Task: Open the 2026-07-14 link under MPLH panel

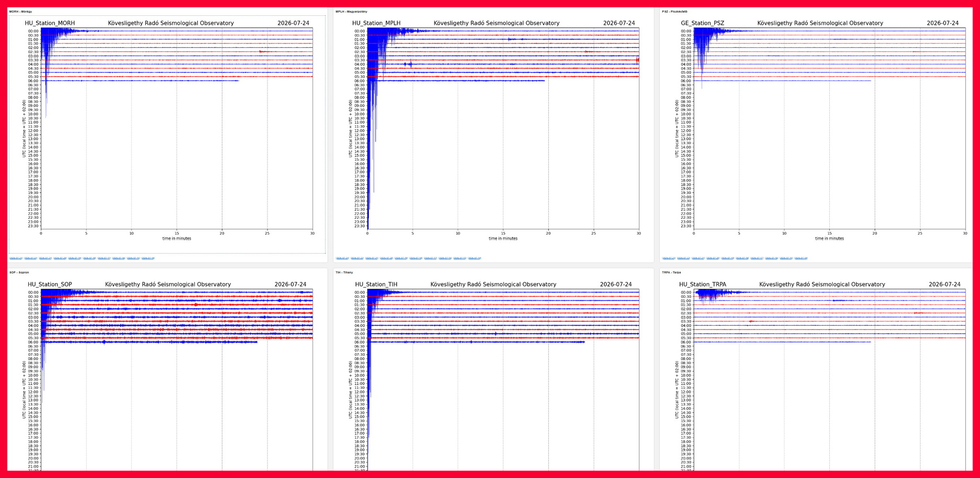Action: [x=474, y=258]
